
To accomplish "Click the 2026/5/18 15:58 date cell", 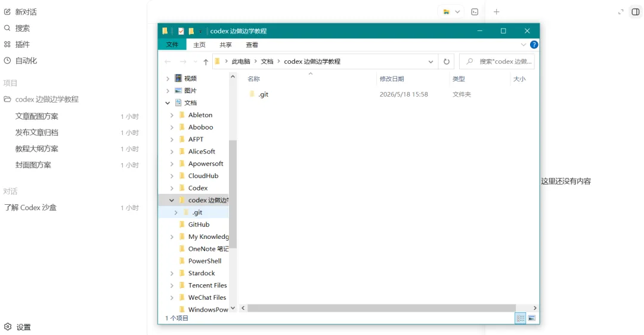I will click(x=404, y=94).
